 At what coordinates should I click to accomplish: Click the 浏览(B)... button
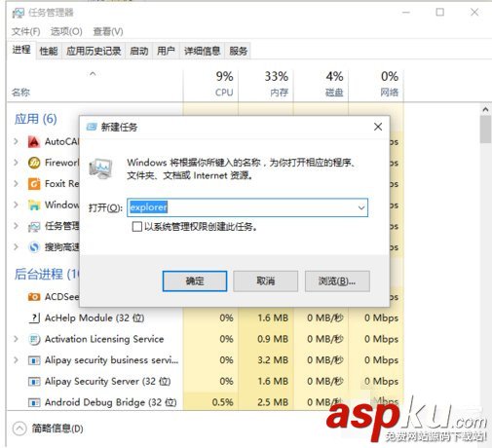[337, 281]
